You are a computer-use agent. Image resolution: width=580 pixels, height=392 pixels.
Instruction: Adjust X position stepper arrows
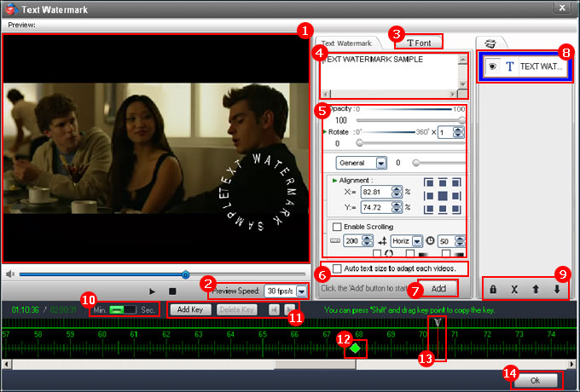(x=397, y=192)
